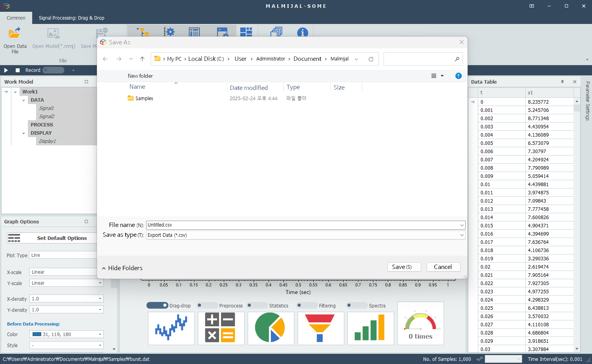Toggle the Record switch

pyautogui.click(x=53, y=70)
